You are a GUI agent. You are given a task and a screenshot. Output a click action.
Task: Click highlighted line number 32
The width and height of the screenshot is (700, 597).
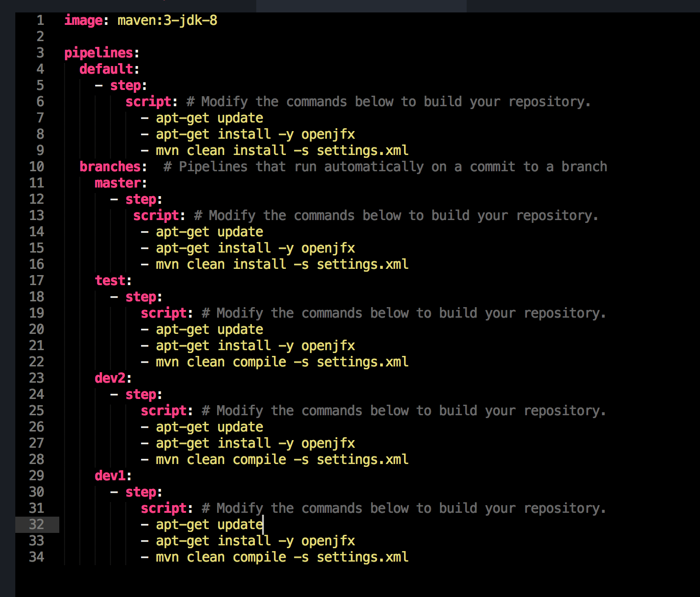coord(37,525)
